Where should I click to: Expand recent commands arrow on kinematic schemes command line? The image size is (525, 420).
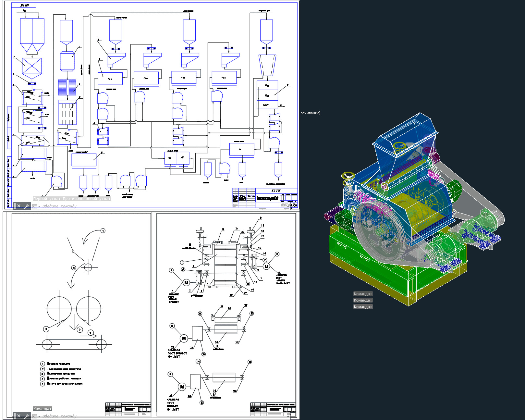pyautogui.click(x=39, y=416)
